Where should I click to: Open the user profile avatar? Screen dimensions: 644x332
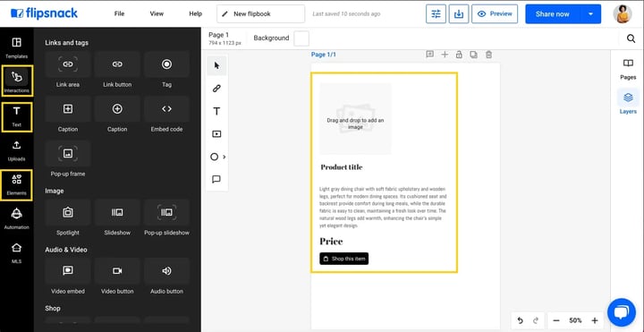tap(623, 14)
